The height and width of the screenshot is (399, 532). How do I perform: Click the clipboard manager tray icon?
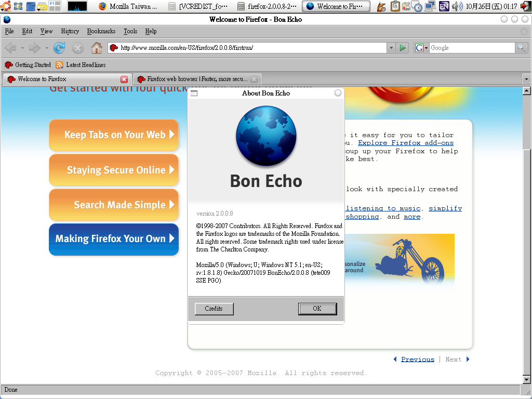(395, 6)
